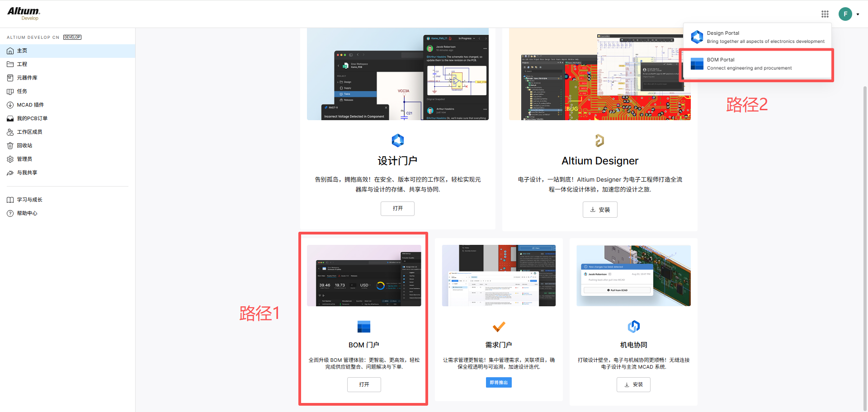Expand the user account avatar menu
868x412 pixels.
pos(849,14)
